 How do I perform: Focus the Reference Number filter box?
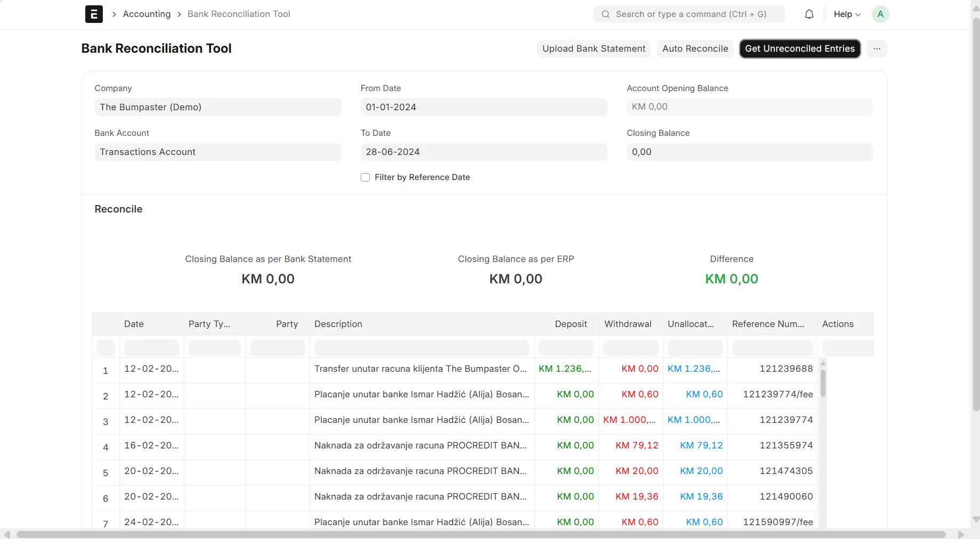pyautogui.click(x=772, y=348)
